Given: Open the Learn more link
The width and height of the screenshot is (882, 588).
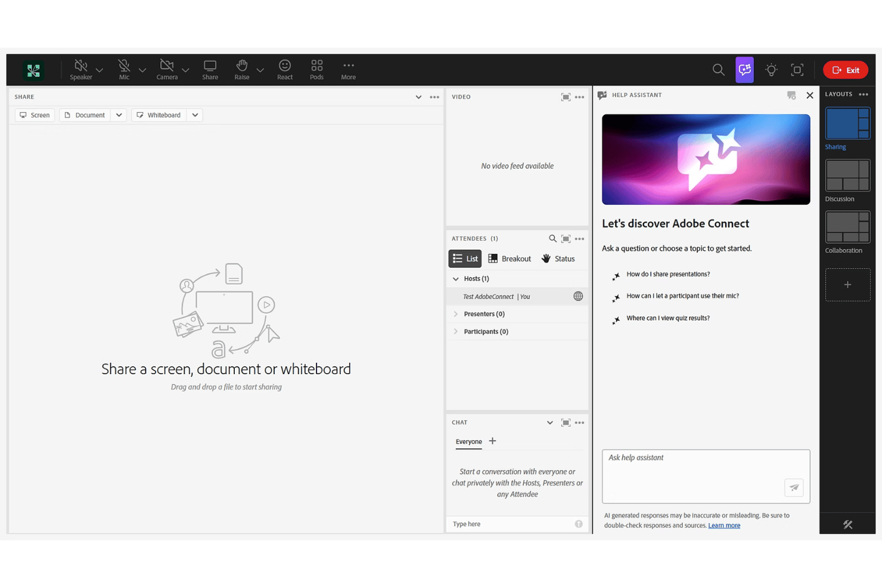Looking at the screenshot, I should 724,525.
